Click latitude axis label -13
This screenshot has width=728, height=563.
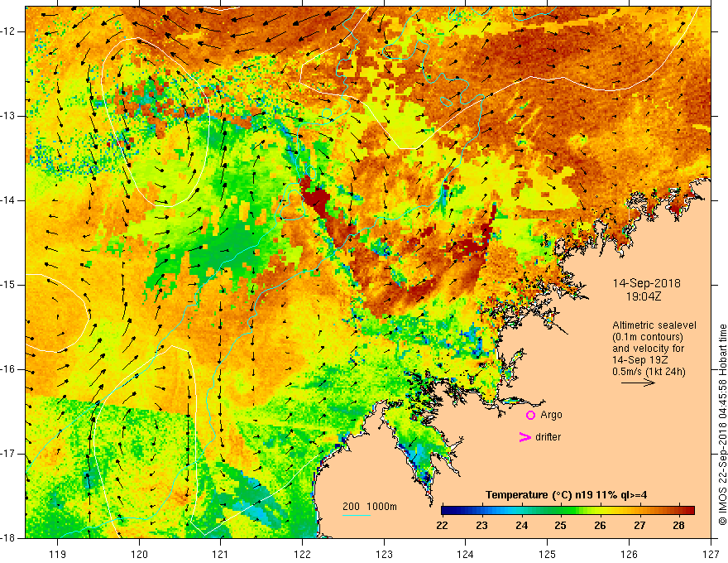point(9,116)
